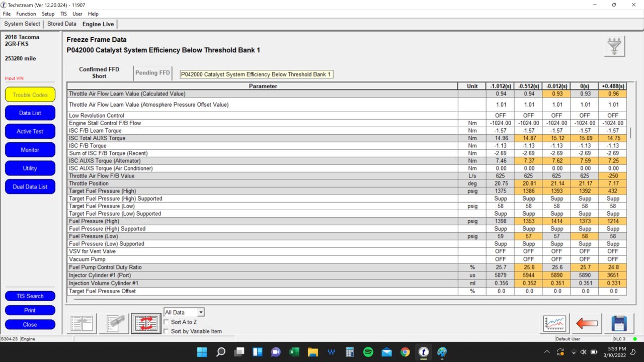Open taskbar search icon
Viewport: 644px width, 362px height.
point(220,352)
